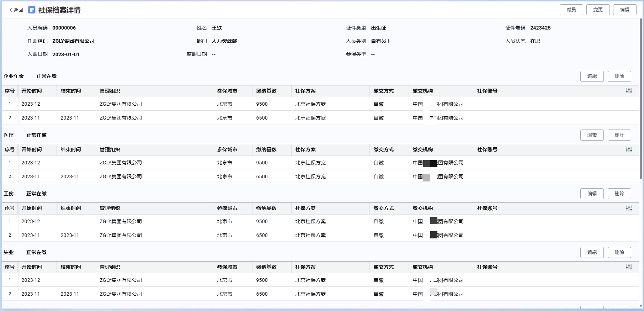644x311 pixels.
Task: Click 社保方案 column header in 工伤 table
Action: (x=305, y=208)
